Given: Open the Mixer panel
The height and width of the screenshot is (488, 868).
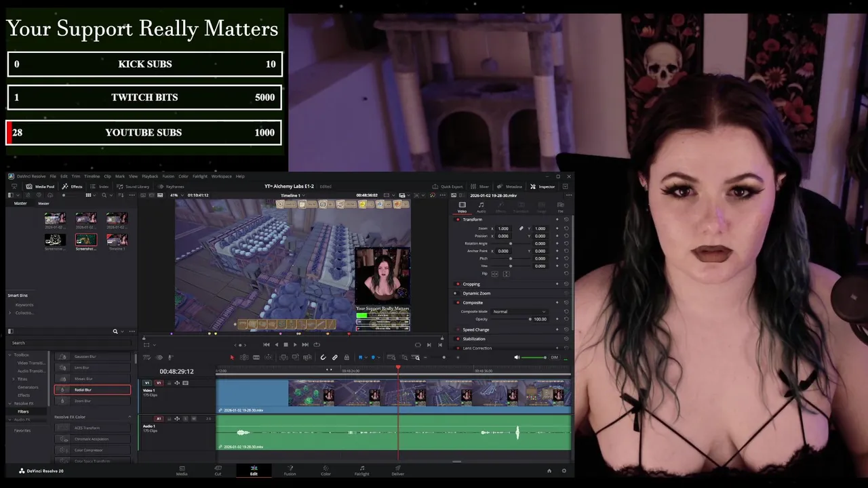Looking at the screenshot, I should tap(480, 186).
